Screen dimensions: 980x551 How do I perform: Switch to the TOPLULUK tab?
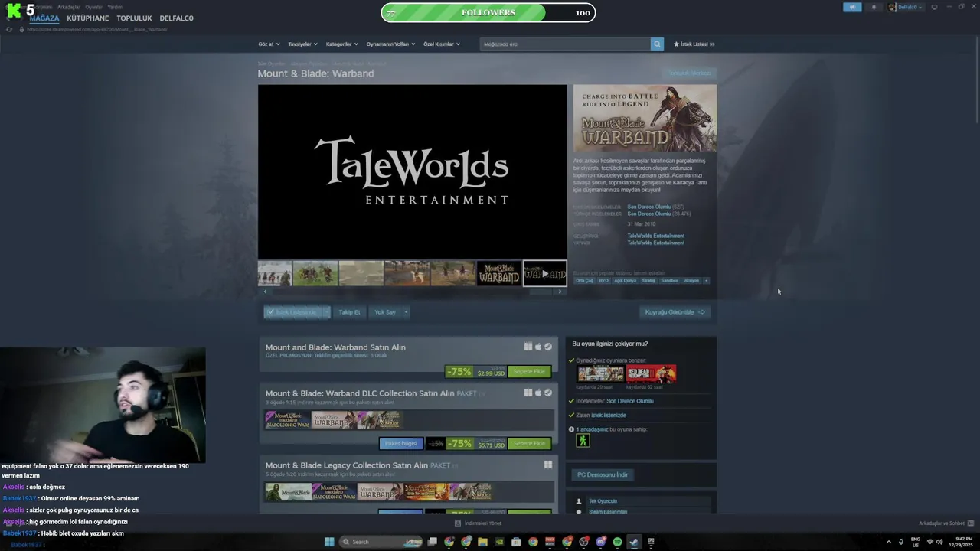tap(134, 18)
